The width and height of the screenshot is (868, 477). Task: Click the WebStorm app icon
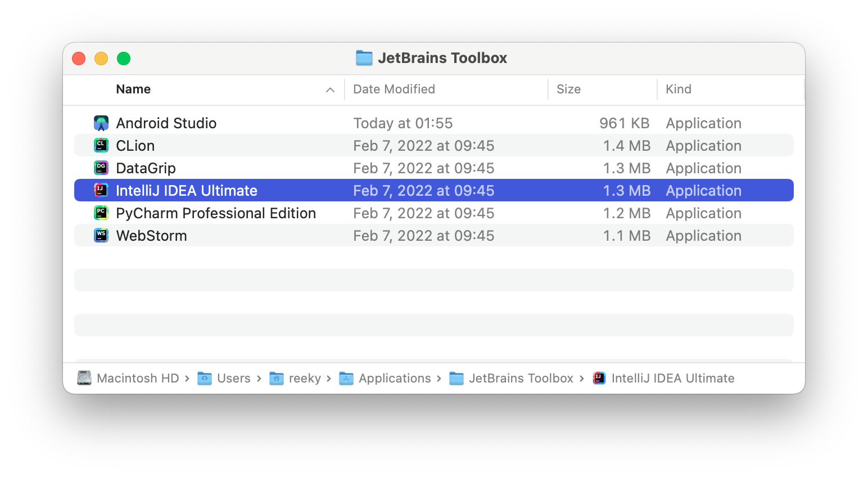(x=101, y=235)
